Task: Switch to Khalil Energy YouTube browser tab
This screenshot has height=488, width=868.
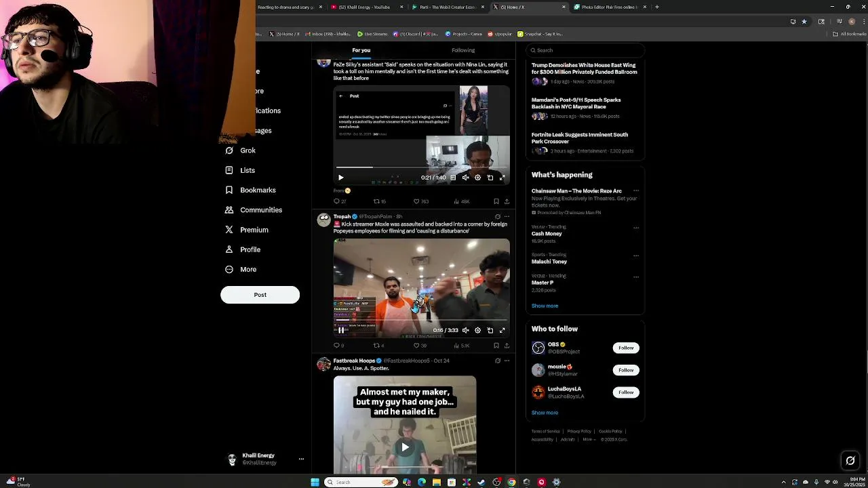Action: [x=366, y=7]
